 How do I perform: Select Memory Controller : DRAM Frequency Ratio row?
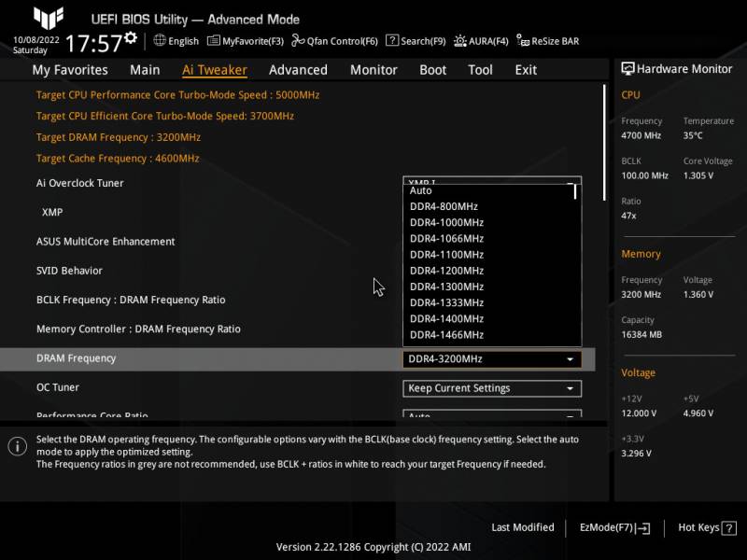click(x=297, y=329)
